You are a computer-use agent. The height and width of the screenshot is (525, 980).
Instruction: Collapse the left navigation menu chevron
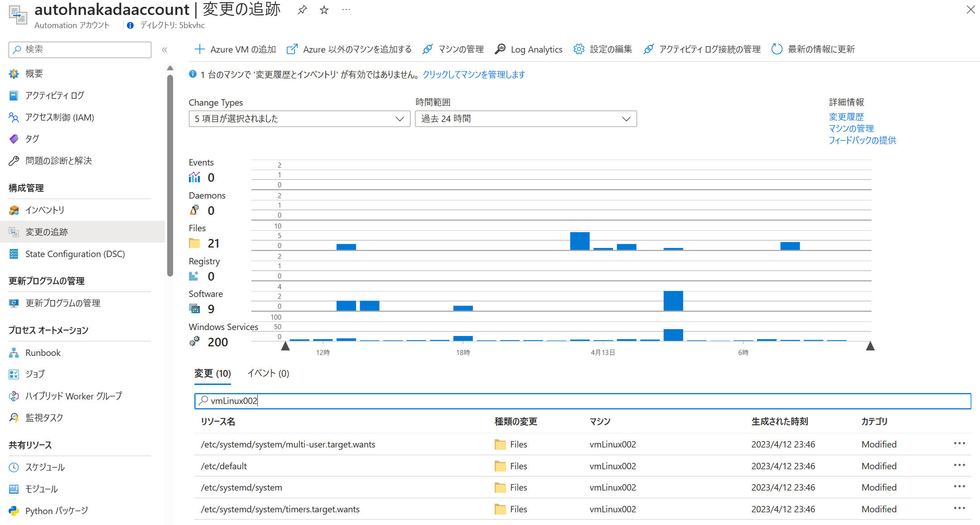tap(164, 49)
